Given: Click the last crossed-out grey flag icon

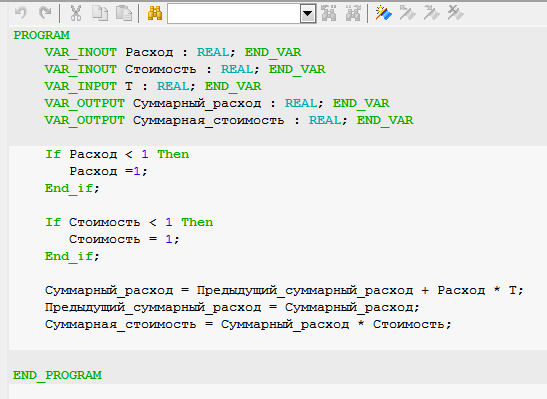Looking at the screenshot, I should 456,13.
